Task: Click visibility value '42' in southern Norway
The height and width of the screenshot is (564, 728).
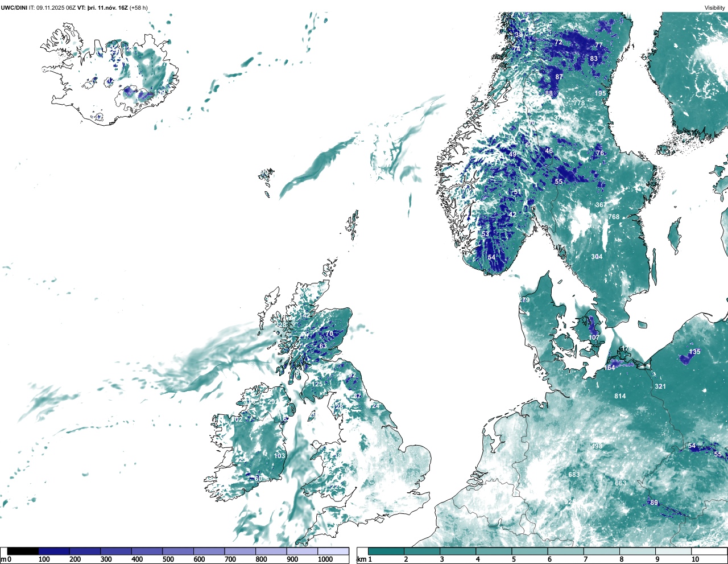Action: [512, 215]
